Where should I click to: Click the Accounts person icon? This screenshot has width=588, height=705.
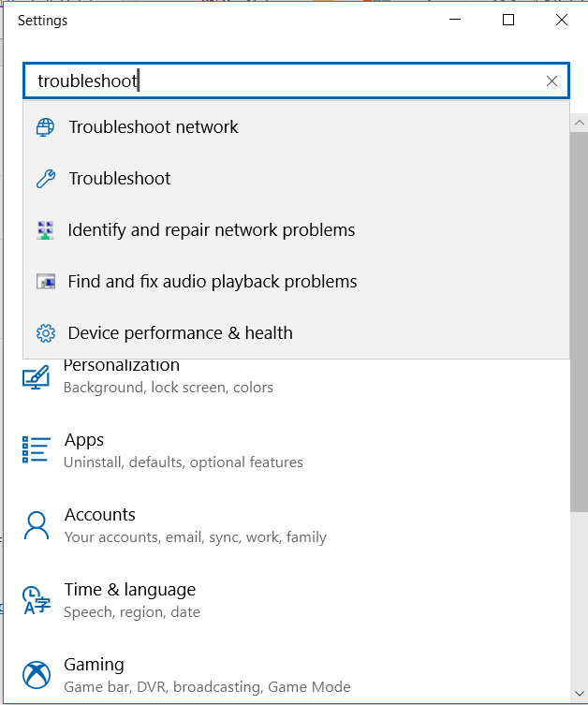pyautogui.click(x=36, y=524)
